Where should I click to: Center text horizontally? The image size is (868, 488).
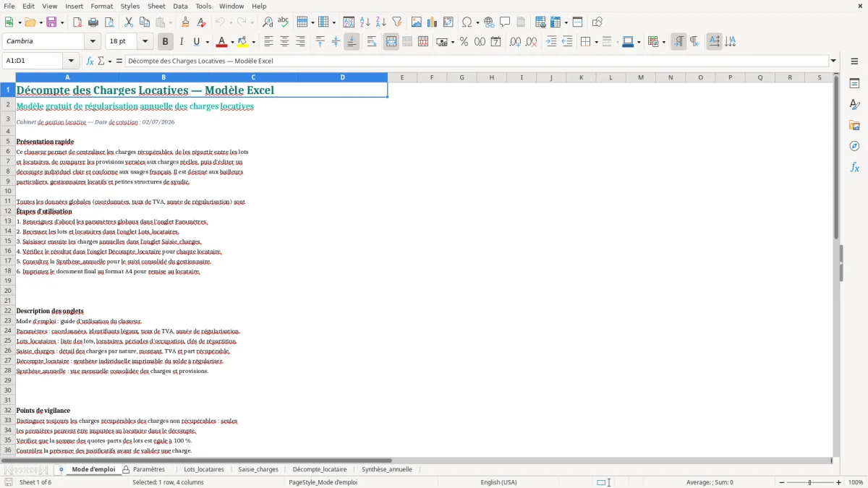[284, 42]
